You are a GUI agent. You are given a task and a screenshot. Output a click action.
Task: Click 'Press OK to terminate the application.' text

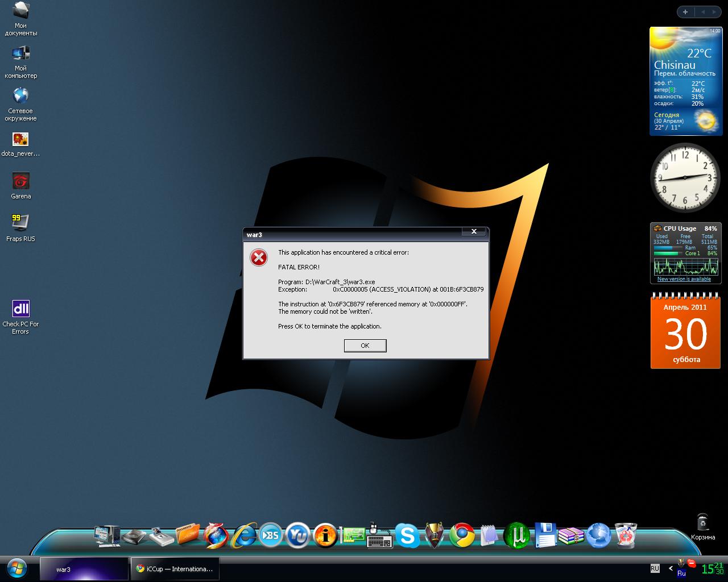[330, 326]
